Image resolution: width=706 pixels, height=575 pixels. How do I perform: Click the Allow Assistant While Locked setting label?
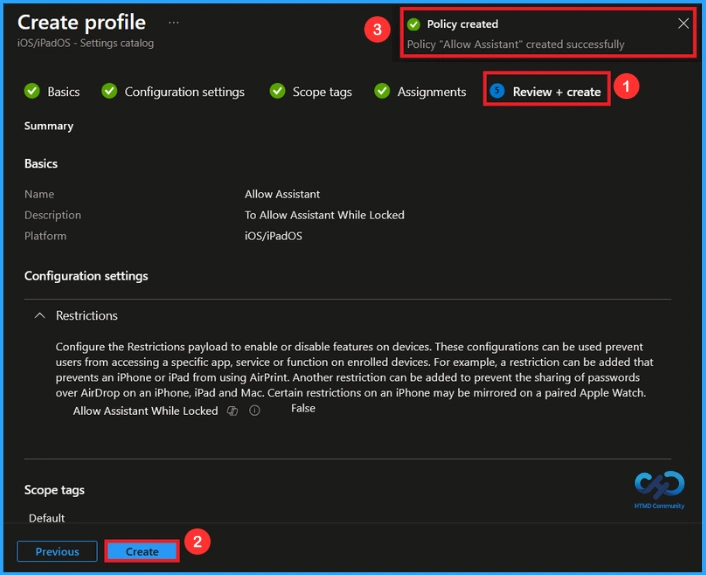145,411
